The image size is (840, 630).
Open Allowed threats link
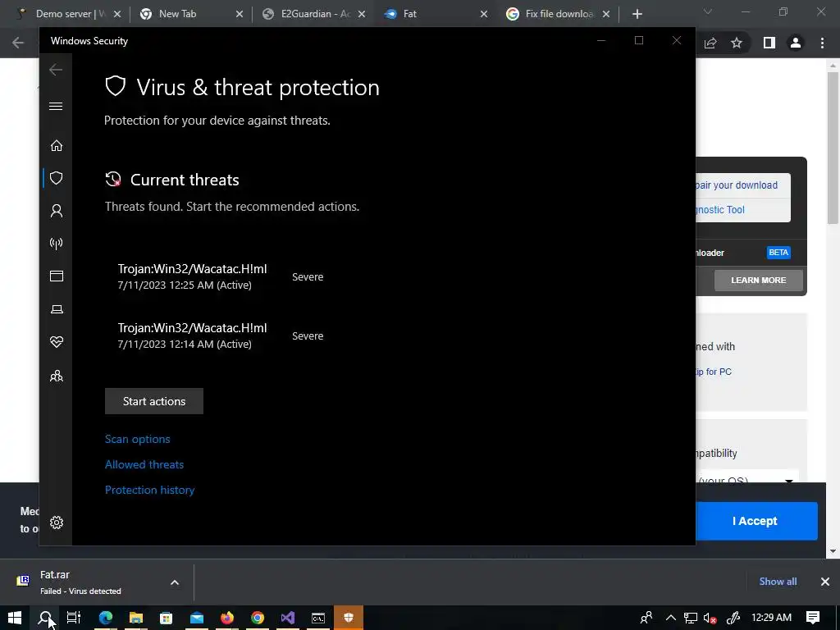tap(144, 464)
